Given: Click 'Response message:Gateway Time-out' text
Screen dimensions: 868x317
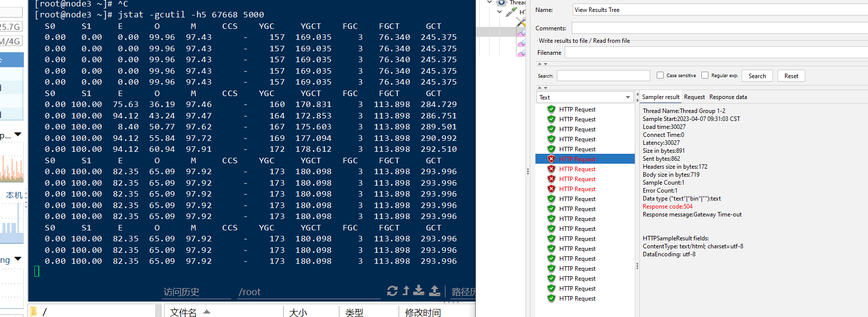Looking at the screenshot, I should (x=692, y=214).
